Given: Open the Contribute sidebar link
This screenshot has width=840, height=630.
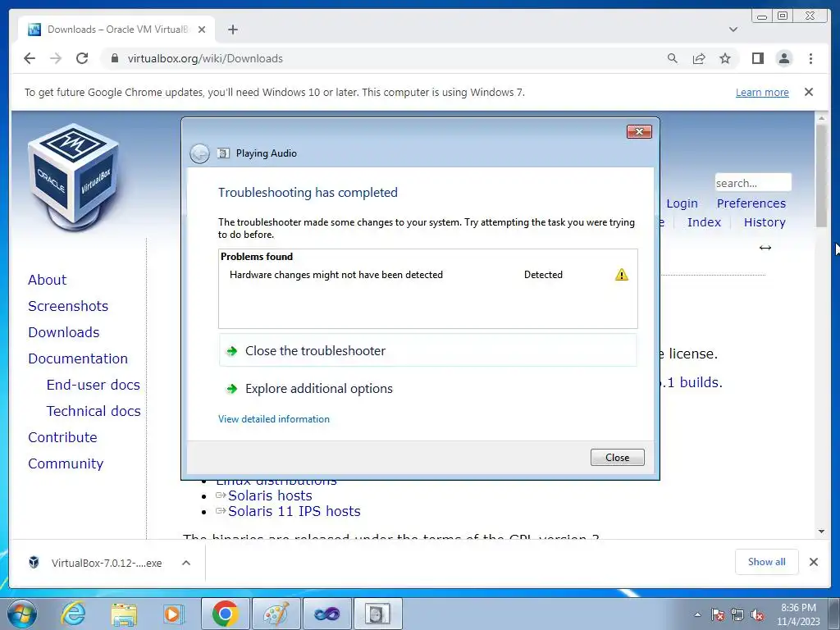Looking at the screenshot, I should (62, 437).
